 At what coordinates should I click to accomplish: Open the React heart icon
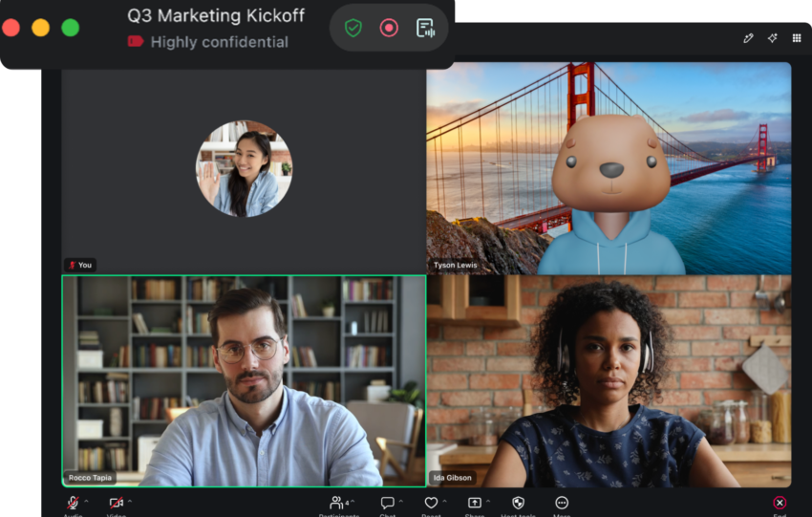coord(431,503)
